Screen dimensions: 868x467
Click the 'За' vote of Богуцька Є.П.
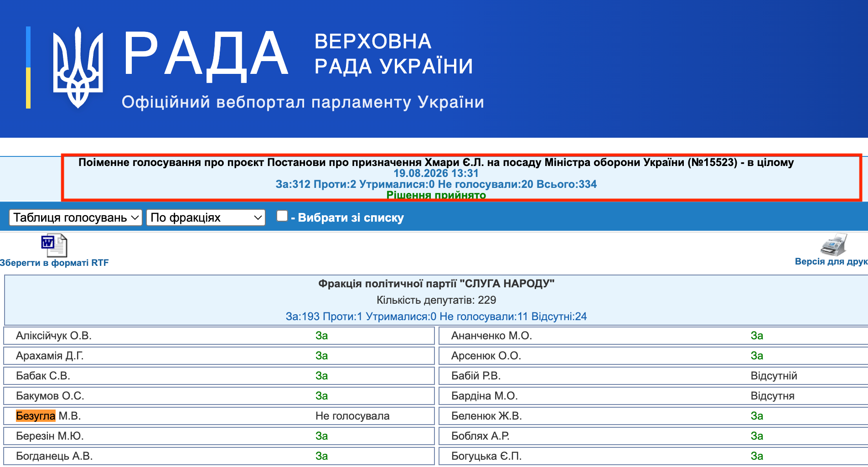(x=757, y=456)
